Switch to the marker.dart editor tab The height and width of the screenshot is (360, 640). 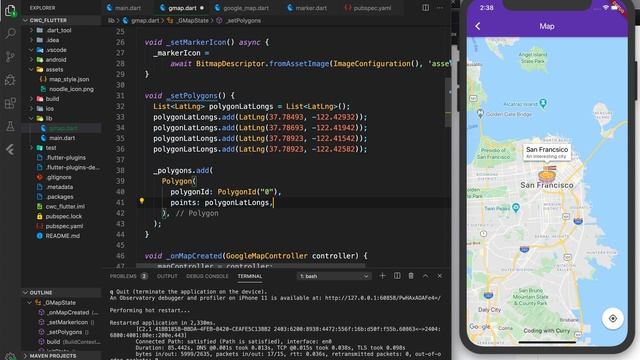click(x=307, y=8)
